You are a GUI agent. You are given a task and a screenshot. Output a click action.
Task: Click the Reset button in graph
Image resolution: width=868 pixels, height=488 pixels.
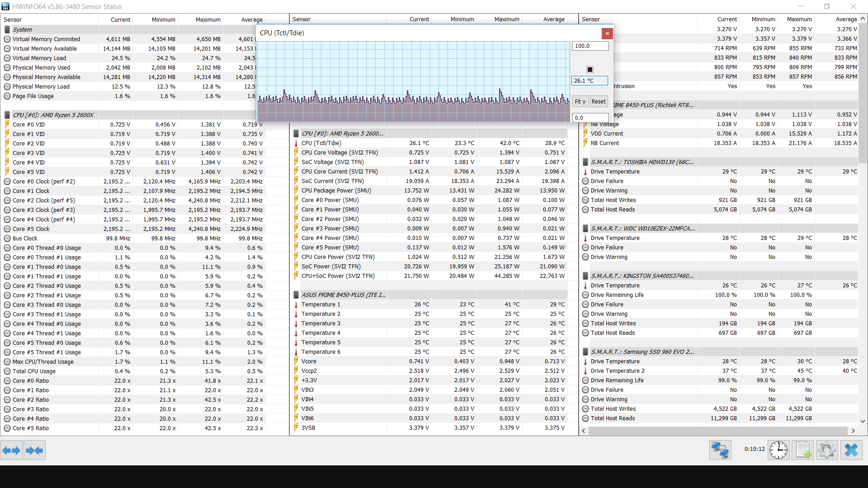pos(599,102)
